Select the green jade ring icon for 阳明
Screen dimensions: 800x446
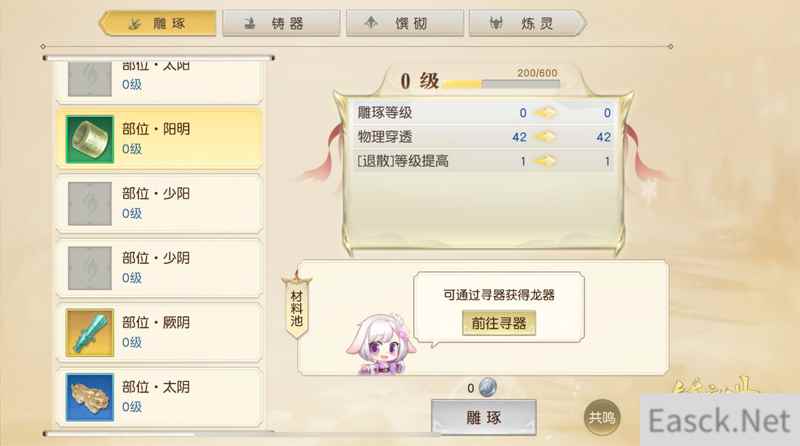pos(90,139)
